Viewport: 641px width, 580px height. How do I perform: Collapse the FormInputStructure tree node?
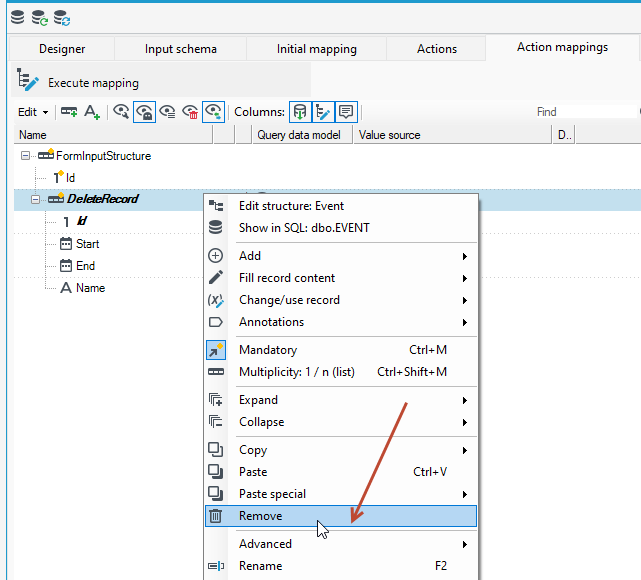pos(25,156)
